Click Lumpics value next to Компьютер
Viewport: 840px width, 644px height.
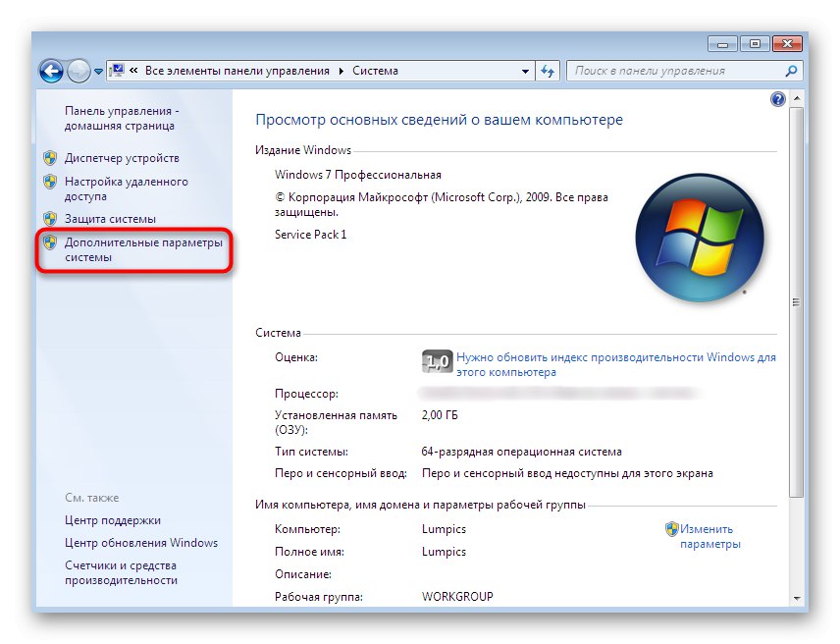click(444, 529)
